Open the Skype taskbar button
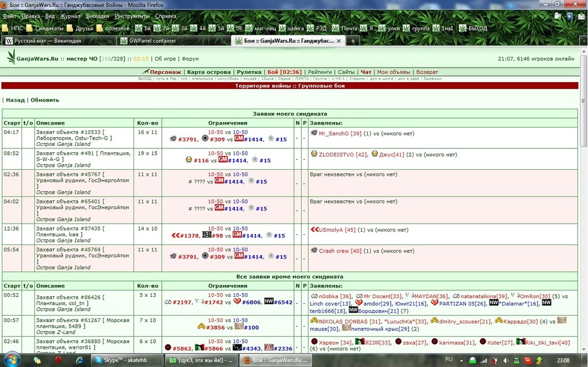 click(126, 360)
